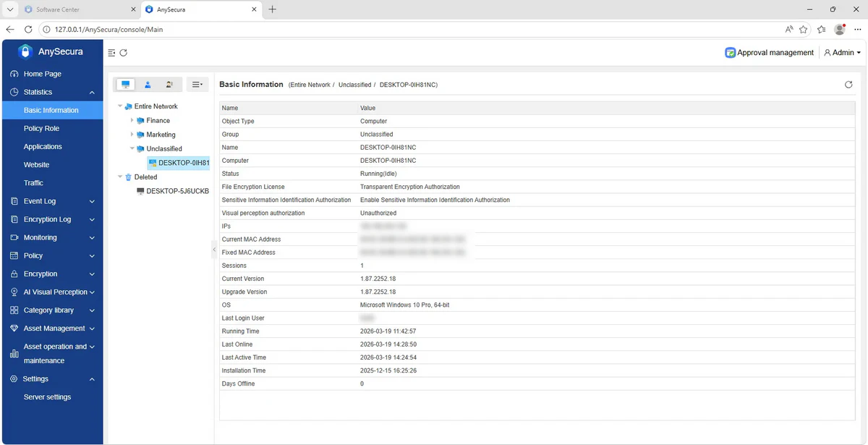Collapse the sidebar using the top-left menu icon
Viewport: 868px width, 445px height.
111,52
